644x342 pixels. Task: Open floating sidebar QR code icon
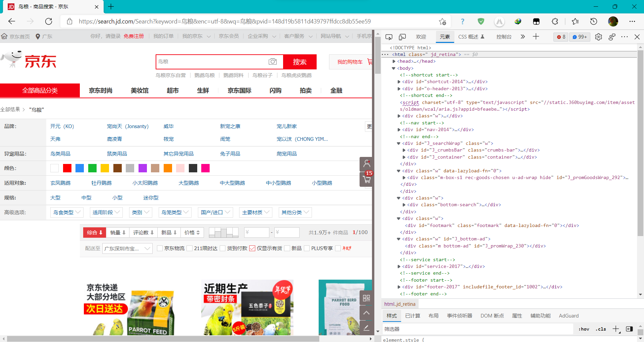point(366,298)
